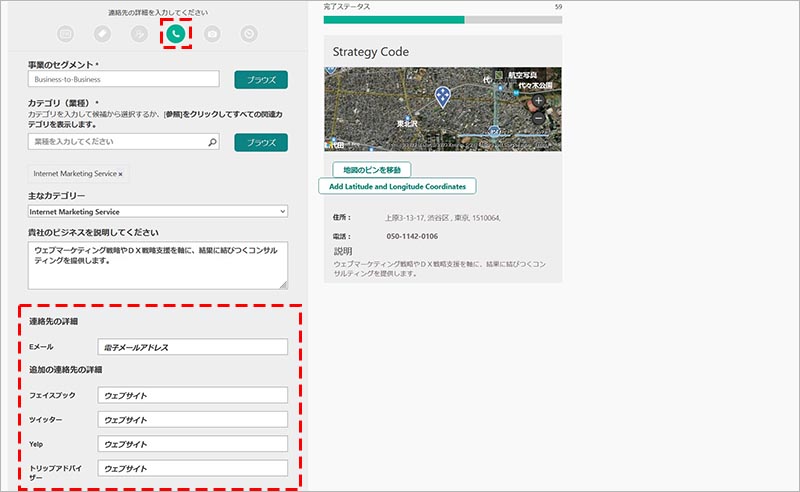Expand the 主なカテゴリー dropdown
This screenshot has width=800, height=492.
(x=158, y=212)
